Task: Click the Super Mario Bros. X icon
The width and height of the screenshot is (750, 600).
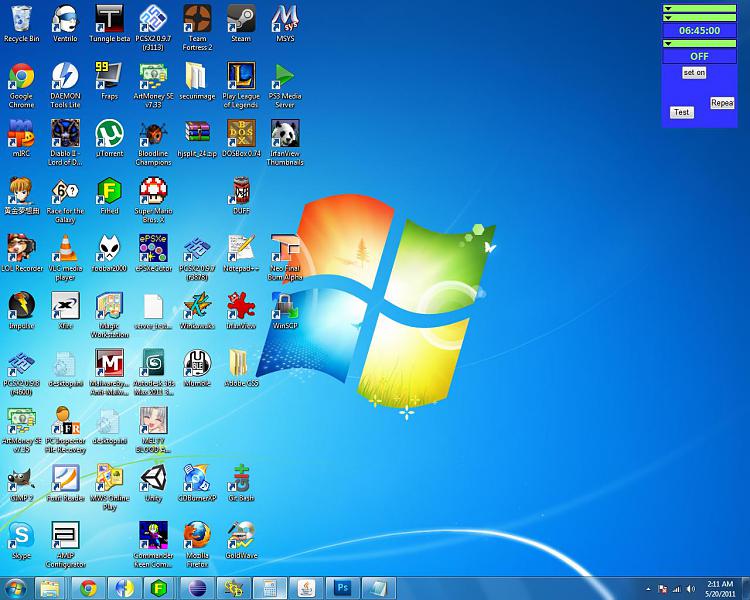Action: tap(153, 200)
